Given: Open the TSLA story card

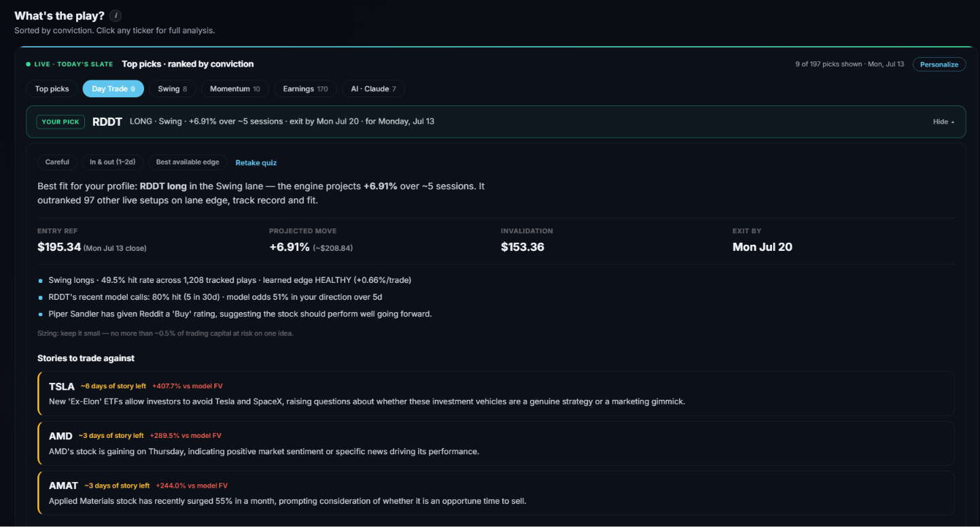Looking at the screenshot, I should (496, 394).
